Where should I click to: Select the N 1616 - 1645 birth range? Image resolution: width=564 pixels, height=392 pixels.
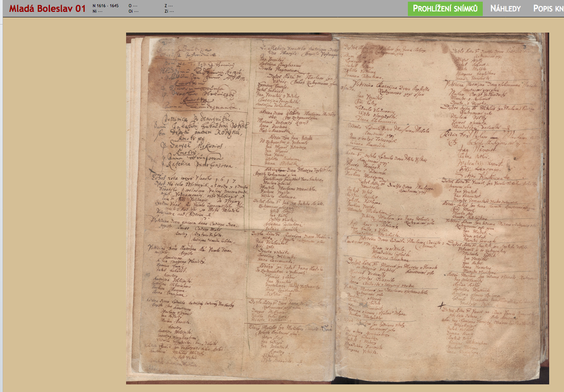[106, 6]
